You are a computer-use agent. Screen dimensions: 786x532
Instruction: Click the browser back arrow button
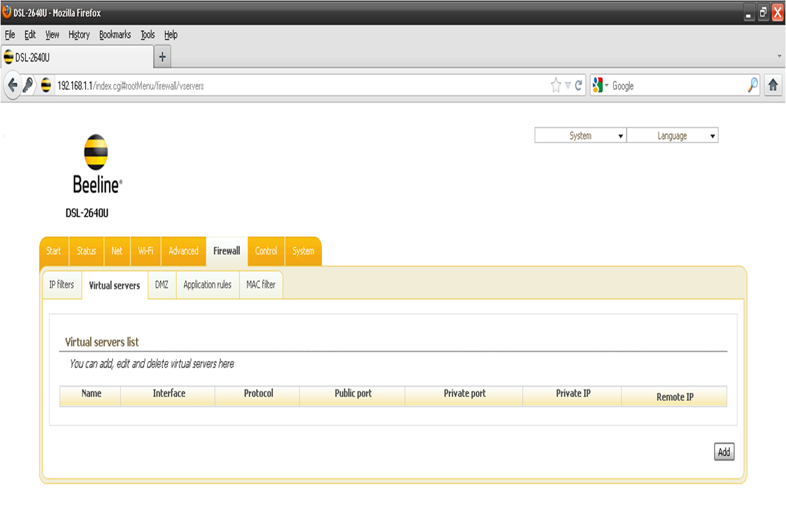(x=13, y=86)
